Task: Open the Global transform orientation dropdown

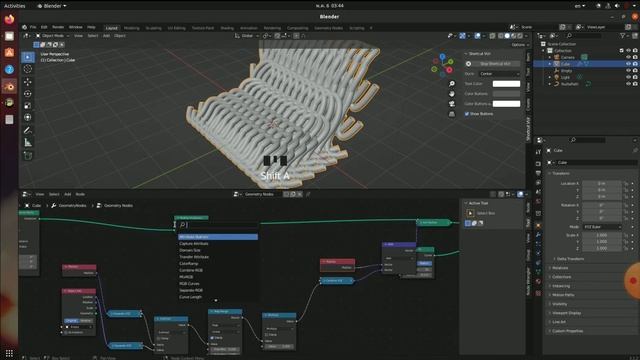Action: [247, 36]
